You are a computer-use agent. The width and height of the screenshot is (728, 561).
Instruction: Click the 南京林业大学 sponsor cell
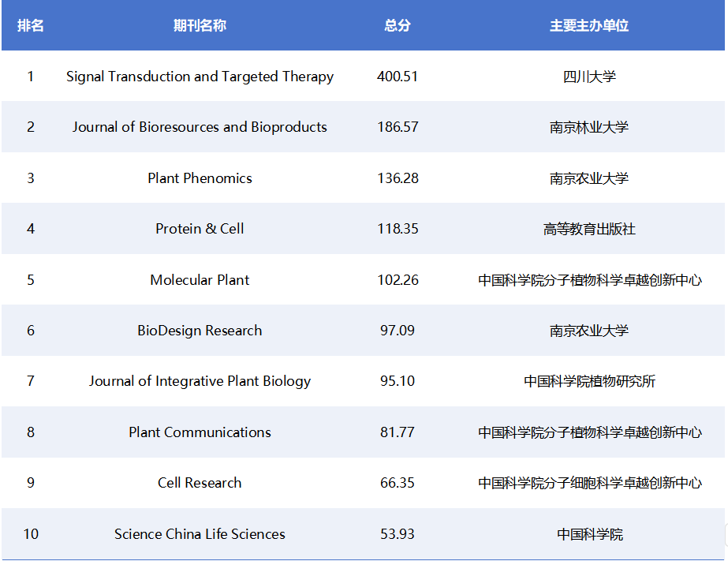[589, 127]
